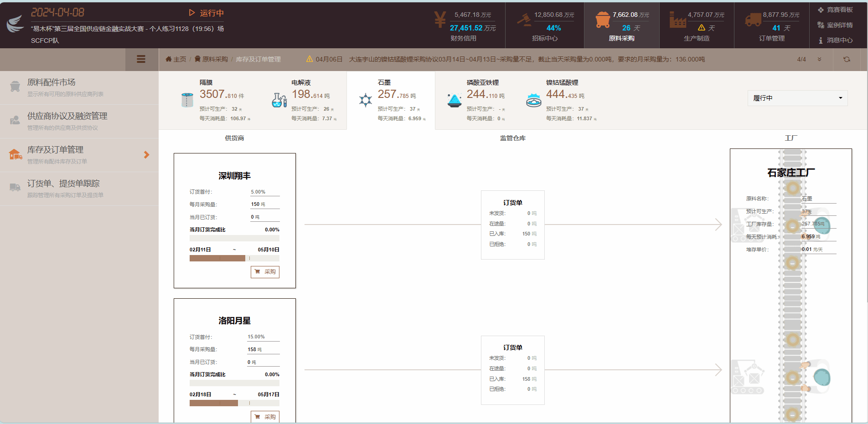The width and height of the screenshot is (868, 424).
Task: Open 财务信用 yen icon module
Action: pyautogui.click(x=440, y=20)
